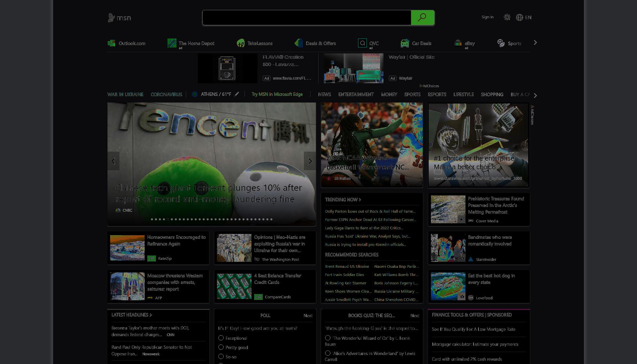Open Wayfair ad room thumbnail
Viewport: 637px width, 364px height.
[x=354, y=68]
